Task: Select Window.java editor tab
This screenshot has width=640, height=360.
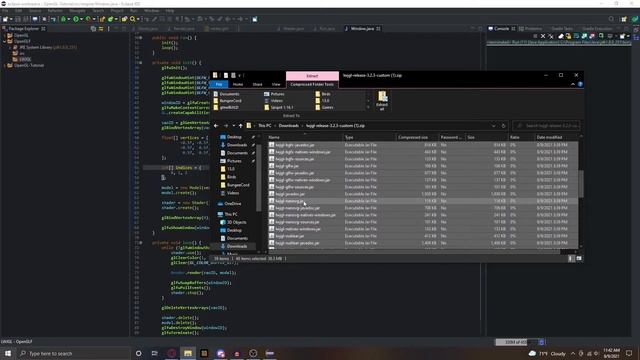Action: (362, 29)
